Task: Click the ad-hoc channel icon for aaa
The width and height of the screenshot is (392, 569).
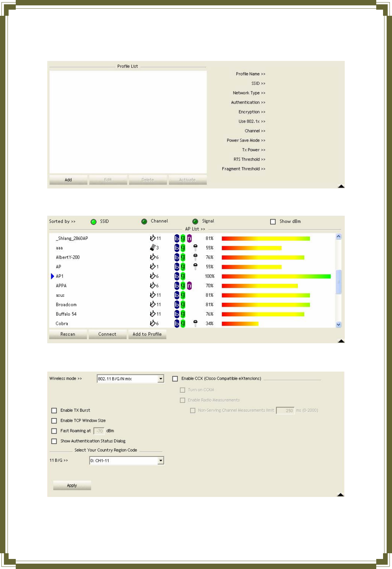Action: point(153,248)
